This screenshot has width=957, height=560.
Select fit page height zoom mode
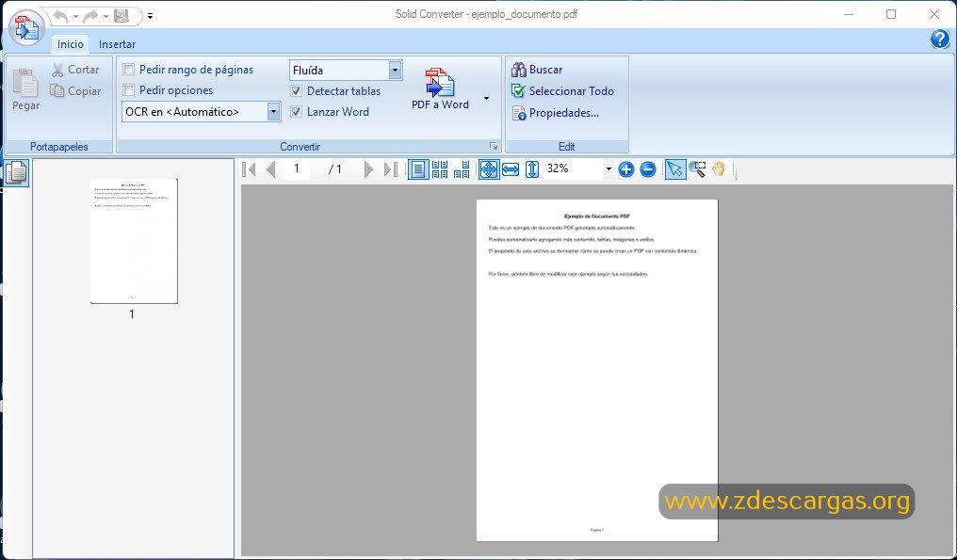point(532,169)
